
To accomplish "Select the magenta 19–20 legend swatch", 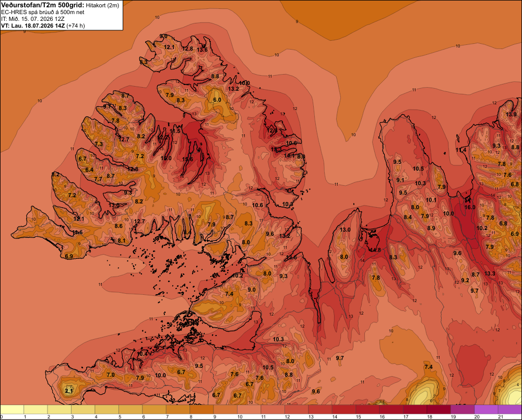I will tap(462, 410).
